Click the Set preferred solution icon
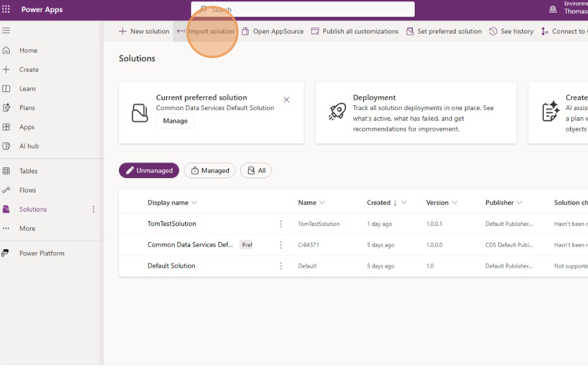Screen dimensions: 588x368 (x=410, y=31)
